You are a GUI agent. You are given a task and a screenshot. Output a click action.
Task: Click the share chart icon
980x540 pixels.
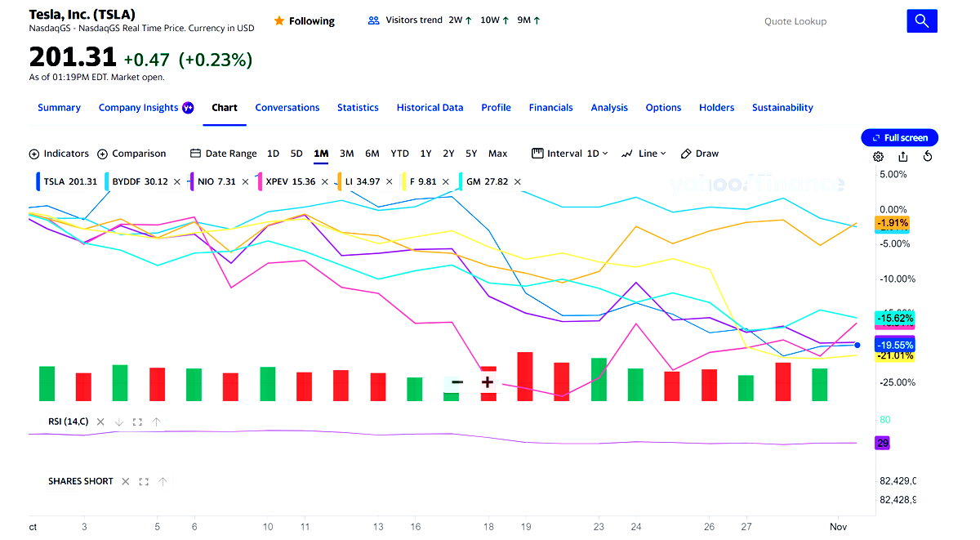pyautogui.click(x=902, y=157)
